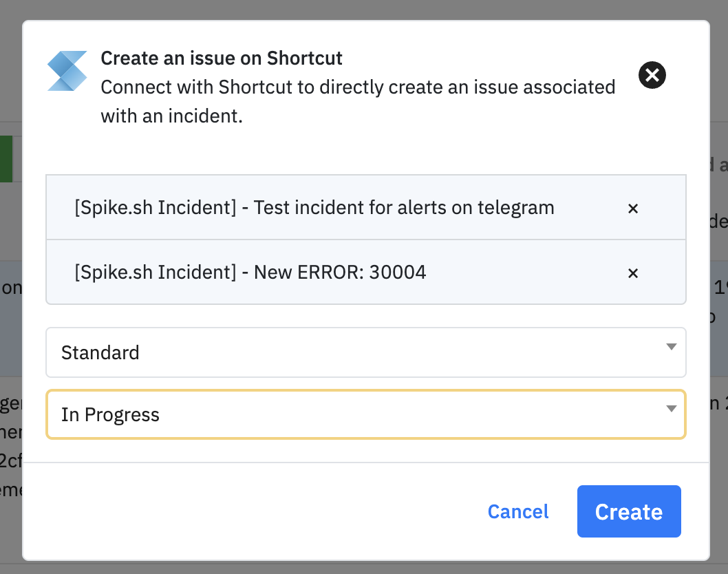This screenshot has width=728, height=574.
Task: Remove the Test incident for telegram entry
Action: (633, 208)
